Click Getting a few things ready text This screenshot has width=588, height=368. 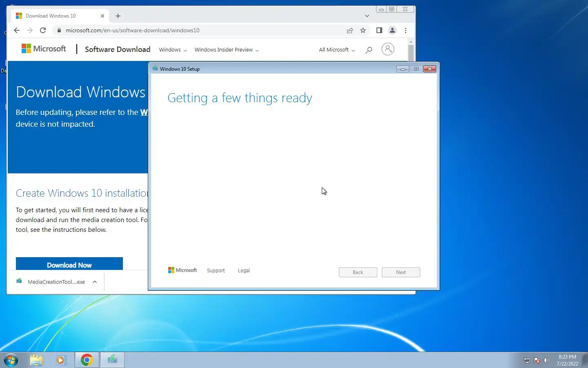point(240,98)
